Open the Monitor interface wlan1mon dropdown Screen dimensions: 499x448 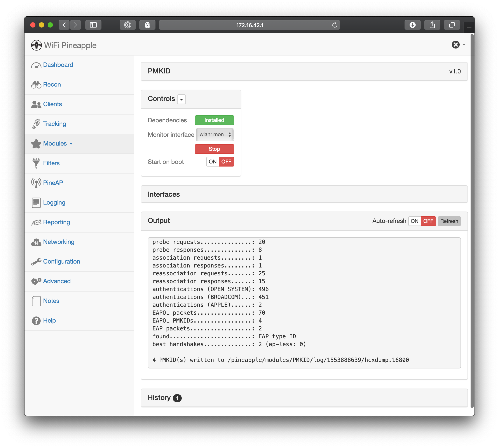click(x=215, y=135)
